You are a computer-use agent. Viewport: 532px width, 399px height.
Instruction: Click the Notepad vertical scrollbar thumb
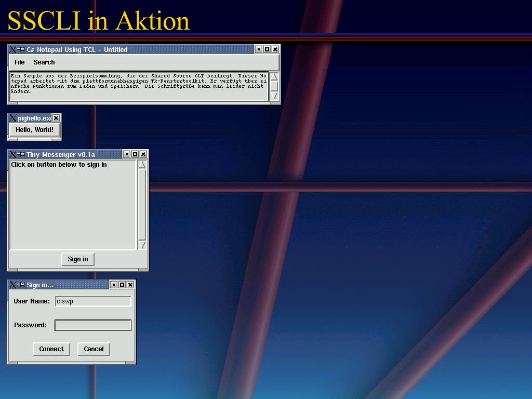pos(274,86)
